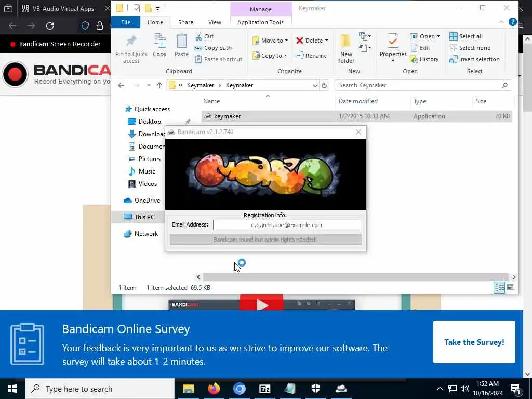532x399 pixels.
Task: Rename the selected file
Action: 311,56
